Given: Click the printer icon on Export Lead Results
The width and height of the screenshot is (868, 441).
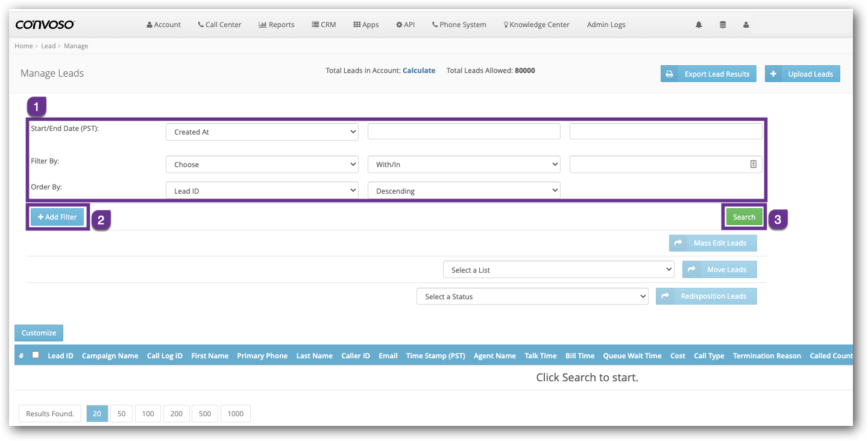Looking at the screenshot, I should coord(669,74).
